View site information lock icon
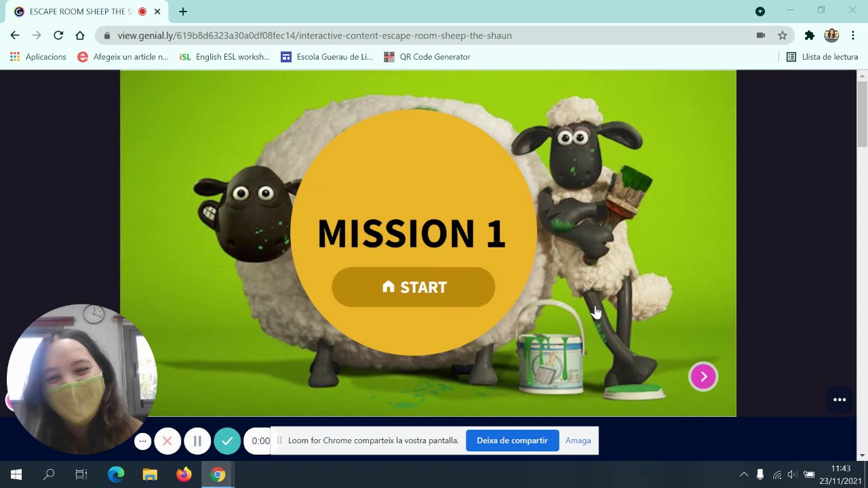The width and height of the screenshot is (868, 488). [107, 35]
